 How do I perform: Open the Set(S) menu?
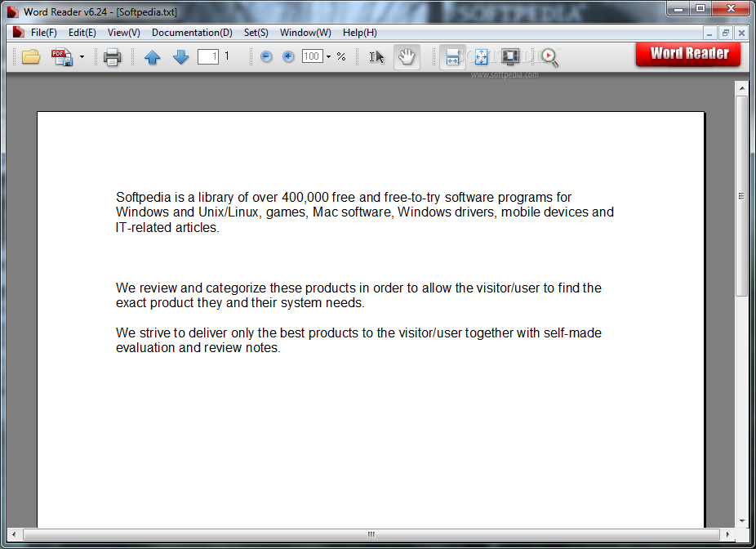(256, 33)
